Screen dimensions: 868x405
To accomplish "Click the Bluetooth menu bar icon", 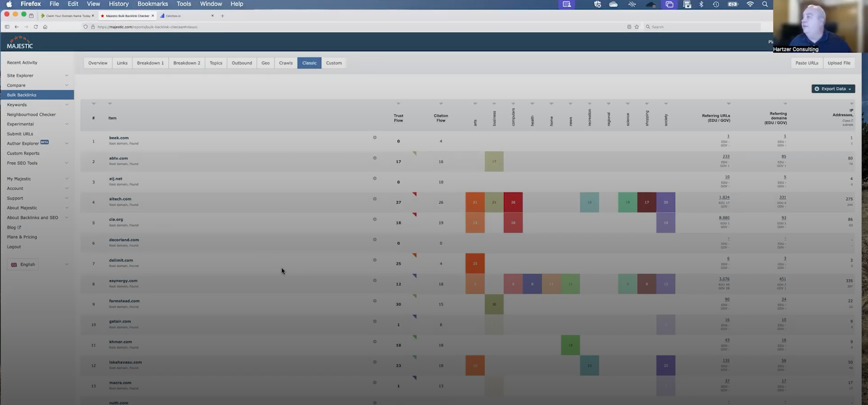I will [701, 4].
